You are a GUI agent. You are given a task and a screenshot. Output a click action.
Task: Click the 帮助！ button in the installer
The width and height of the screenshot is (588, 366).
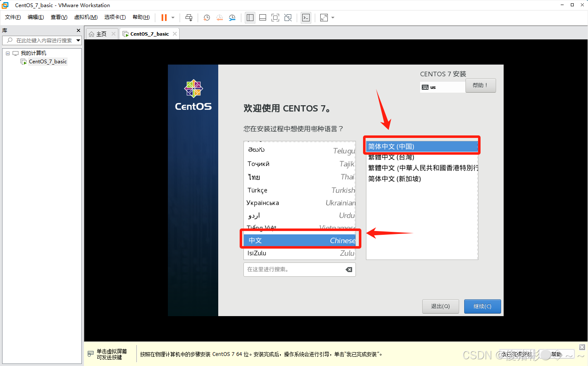tap(481, 86)
